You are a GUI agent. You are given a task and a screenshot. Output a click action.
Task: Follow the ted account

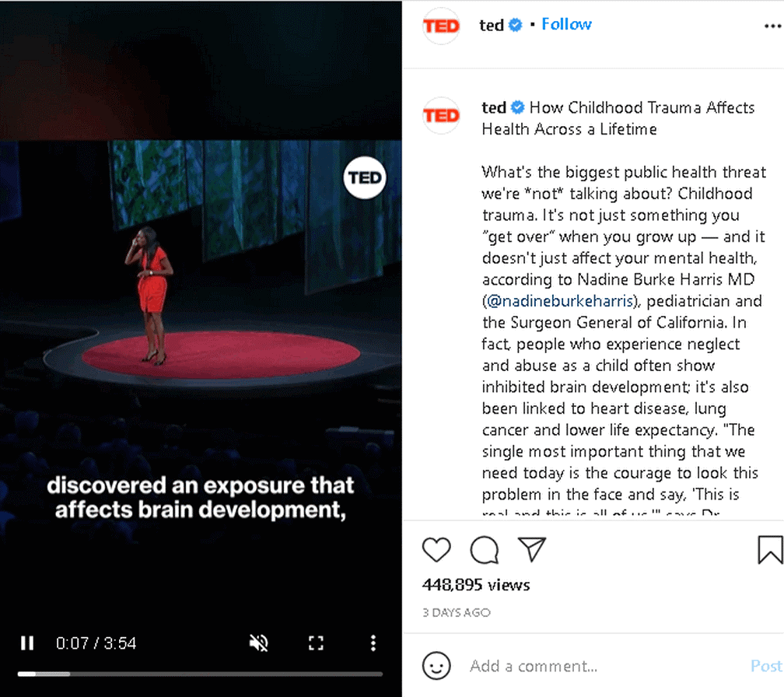pyautogui.click(x=566, y=24)
